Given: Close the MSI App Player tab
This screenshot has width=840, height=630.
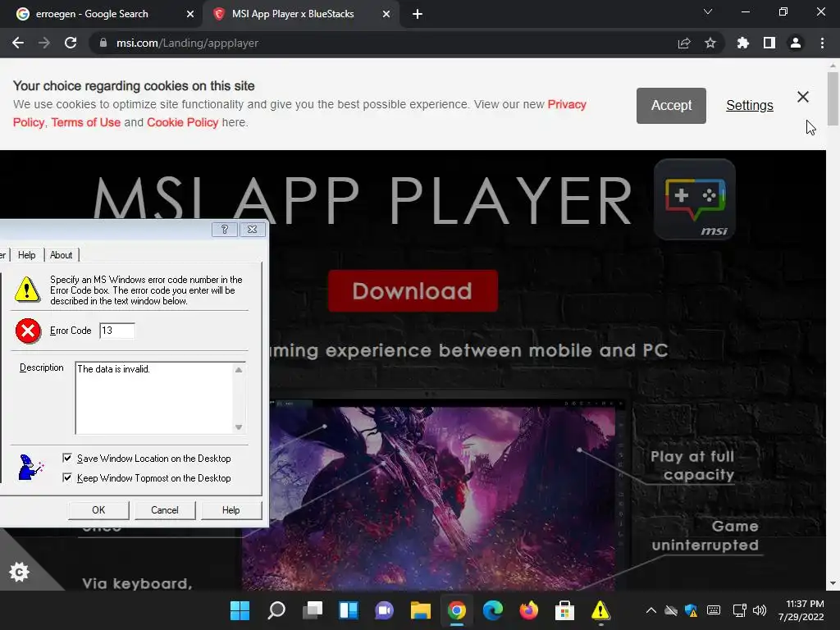Looking at the screenshot, I should [x=386, y=14].
